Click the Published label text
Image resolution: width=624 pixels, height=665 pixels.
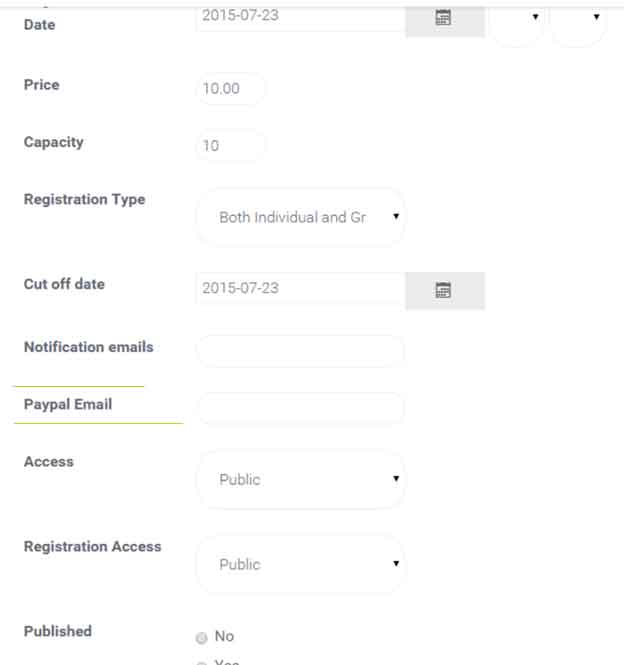click(58, 632)
